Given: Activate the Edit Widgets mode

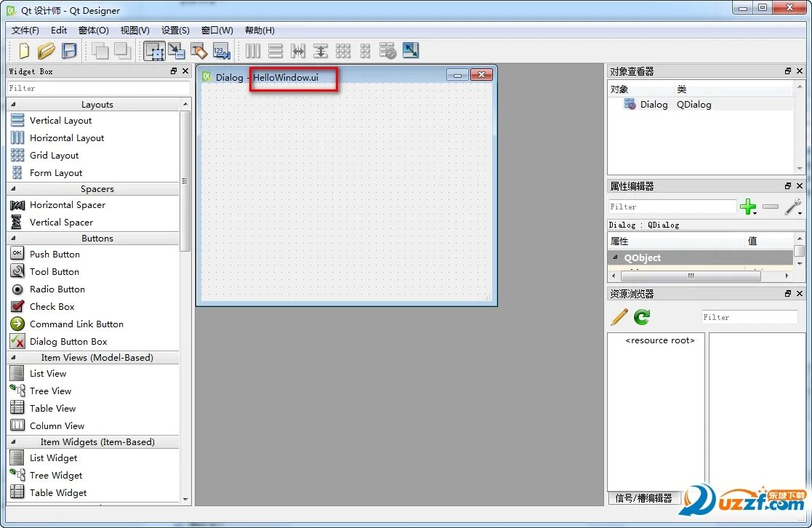Looking at the screenshot, I should point(154,51).
